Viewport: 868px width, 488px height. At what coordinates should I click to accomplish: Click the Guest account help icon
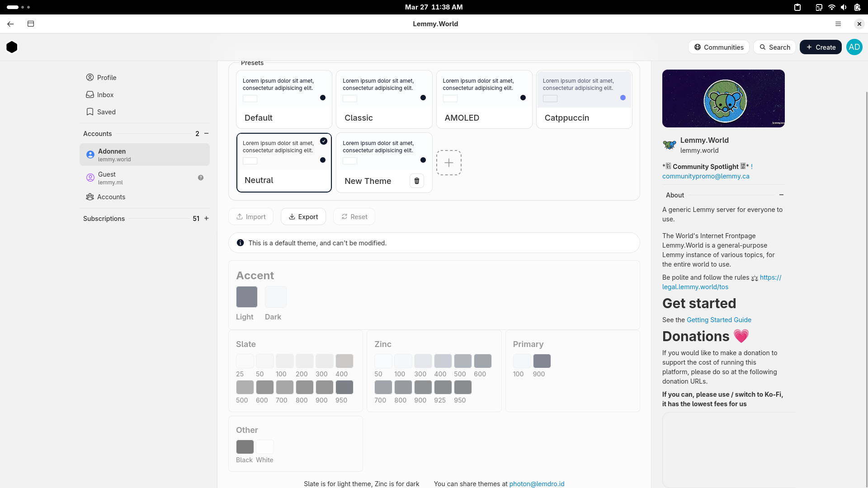tap(201, 178)
